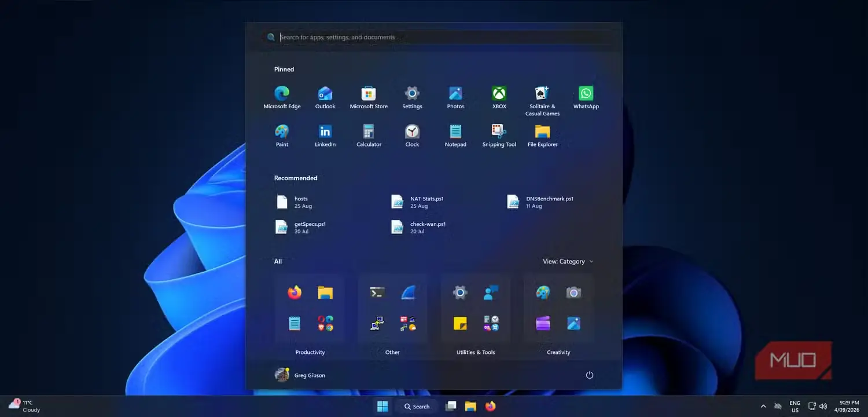The image size is (868, 417).
Task: Open Microsoft Store pinned icon
Action: click(x=369, y=97)
